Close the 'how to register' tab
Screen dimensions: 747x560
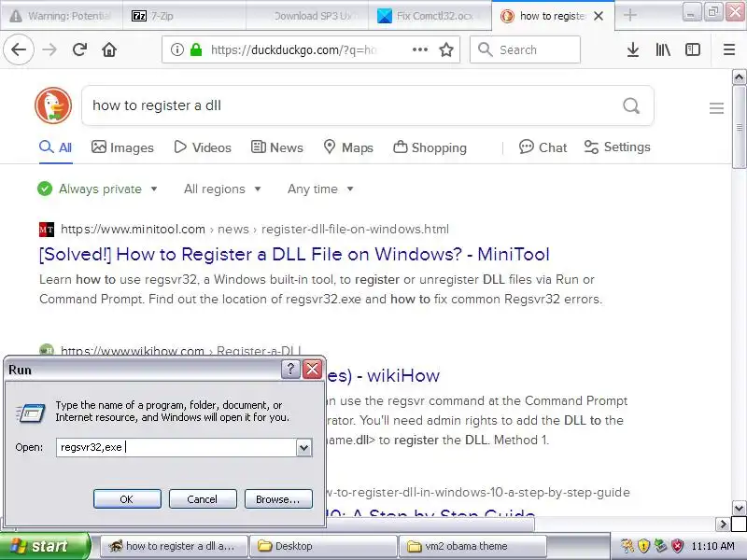coord(599,16)
